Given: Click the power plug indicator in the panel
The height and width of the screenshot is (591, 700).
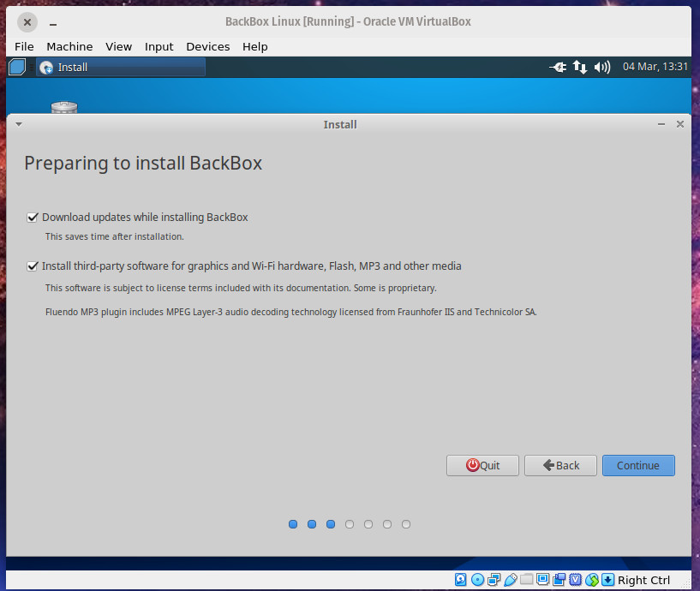Looking at the screenshot, I should [x=559, y=67].
